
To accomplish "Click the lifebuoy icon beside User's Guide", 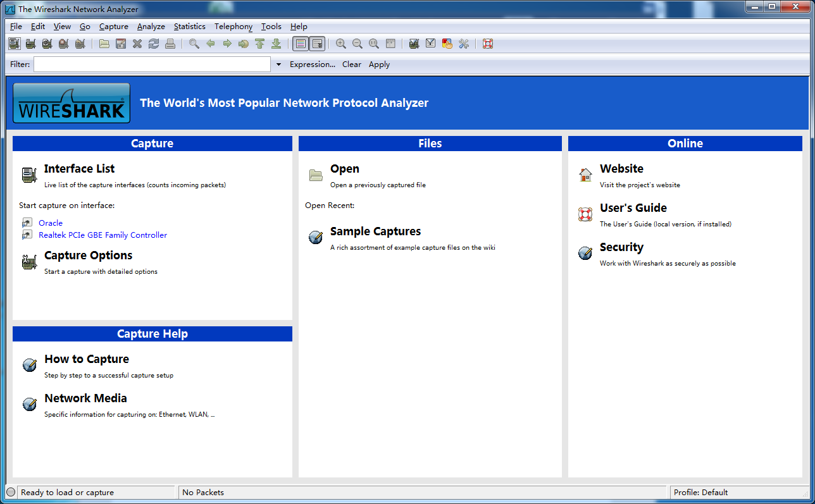I will click(585, 214).
